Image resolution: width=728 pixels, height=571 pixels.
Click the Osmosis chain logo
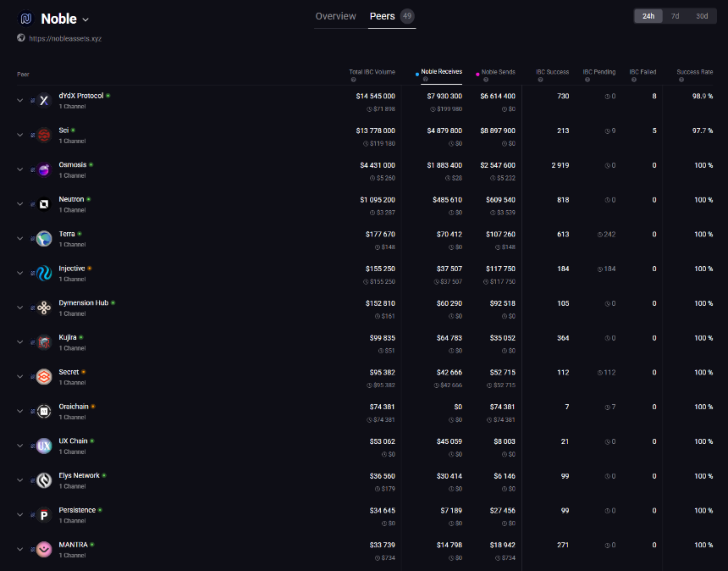pyautogui.click(x=44, y=169)
